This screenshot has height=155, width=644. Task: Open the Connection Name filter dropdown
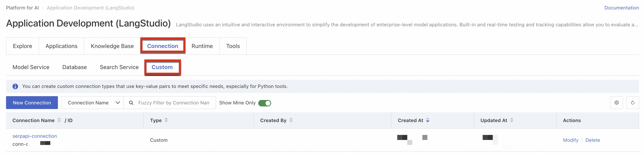click(x=92, y=103)
